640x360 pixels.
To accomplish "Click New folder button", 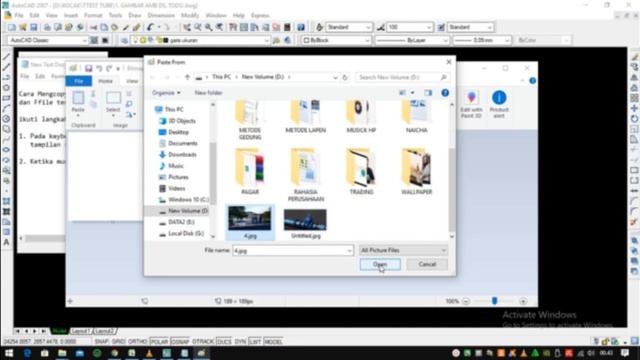I will [x=208, y=93].
